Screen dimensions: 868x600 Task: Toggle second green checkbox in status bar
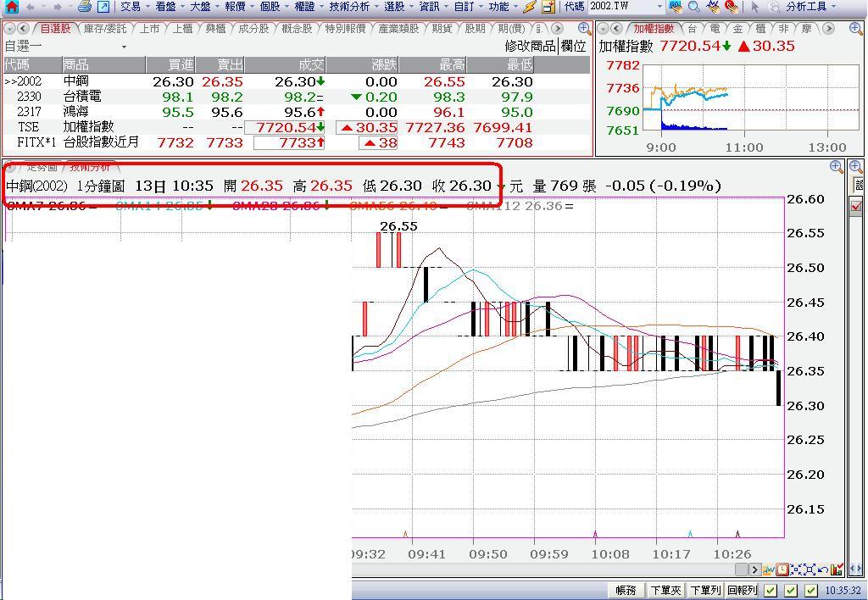(x=791, y=590)
